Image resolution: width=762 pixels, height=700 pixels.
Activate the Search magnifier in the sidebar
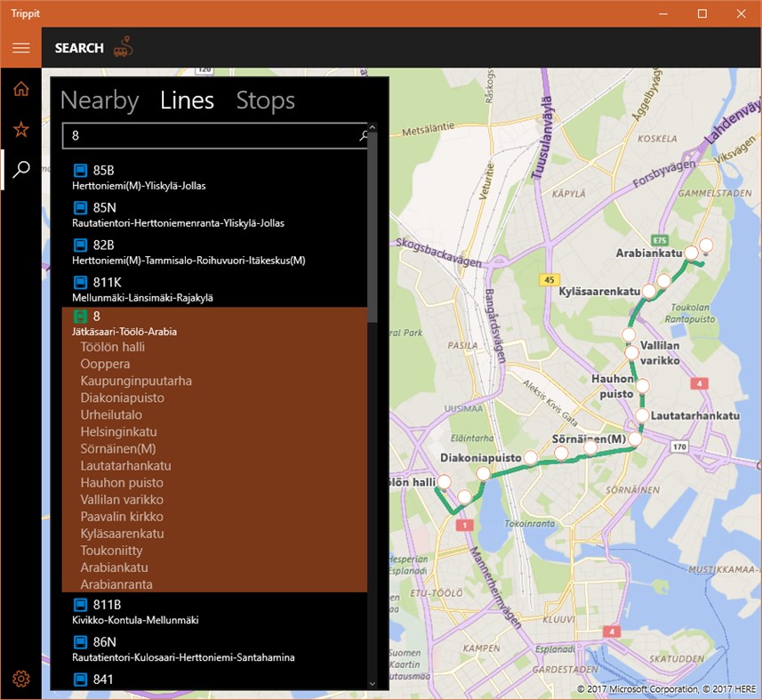click(20, 168)
